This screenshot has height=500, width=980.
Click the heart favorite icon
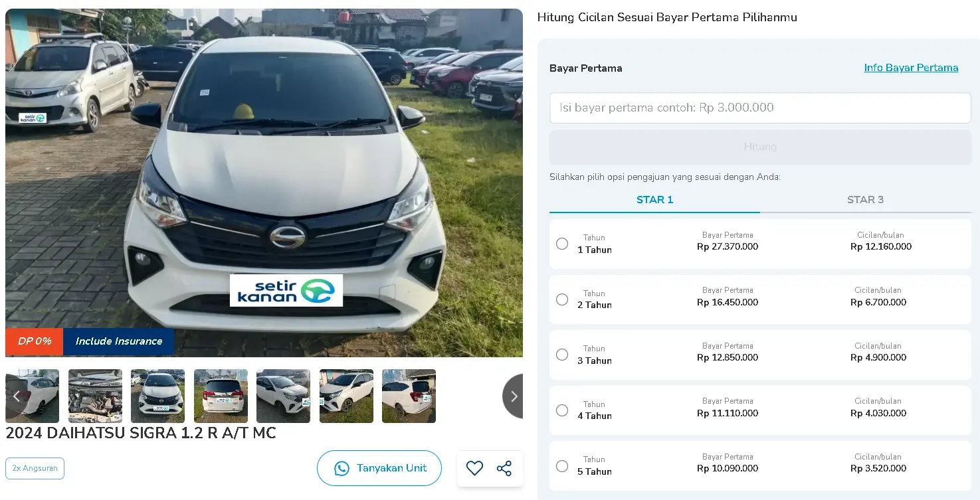[474, 468]
